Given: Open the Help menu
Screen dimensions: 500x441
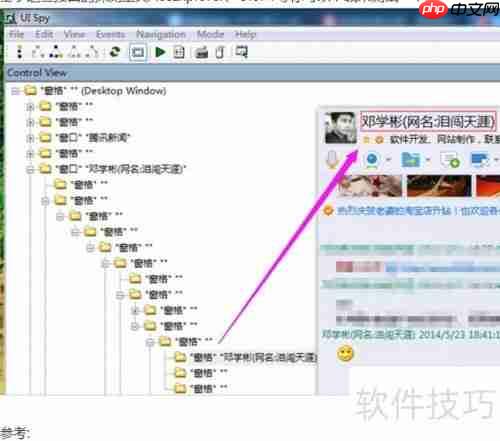Looking at the screenshot, I should (x=246, y=34).
